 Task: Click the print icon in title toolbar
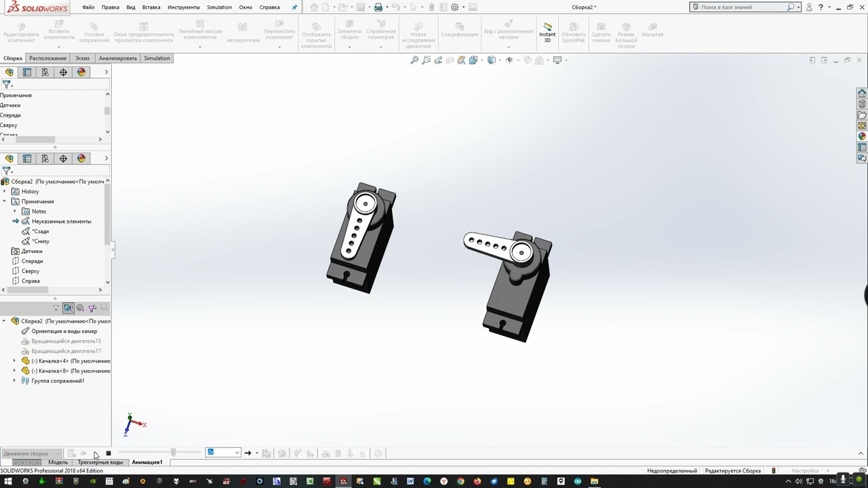coord(378,7)
